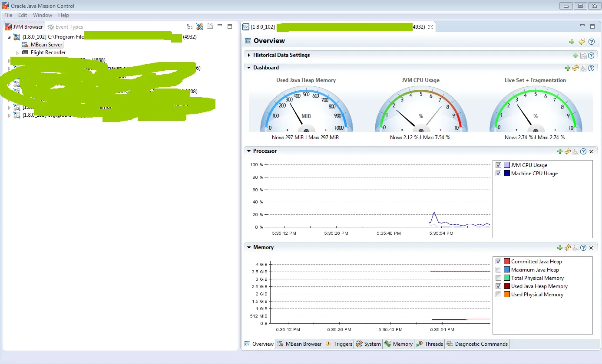Select the Overview tab at bottom

pyautogui.click(x=259, y=344)
